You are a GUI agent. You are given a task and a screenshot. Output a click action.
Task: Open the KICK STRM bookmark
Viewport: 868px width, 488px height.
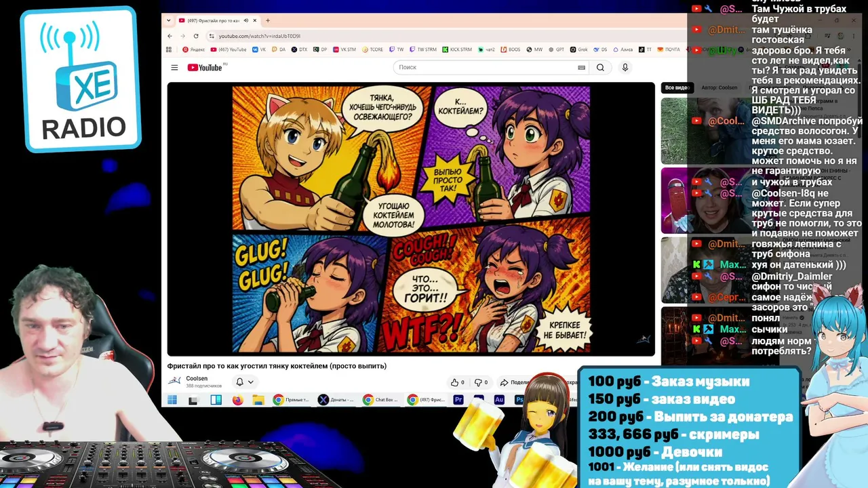tap(457, 49)
